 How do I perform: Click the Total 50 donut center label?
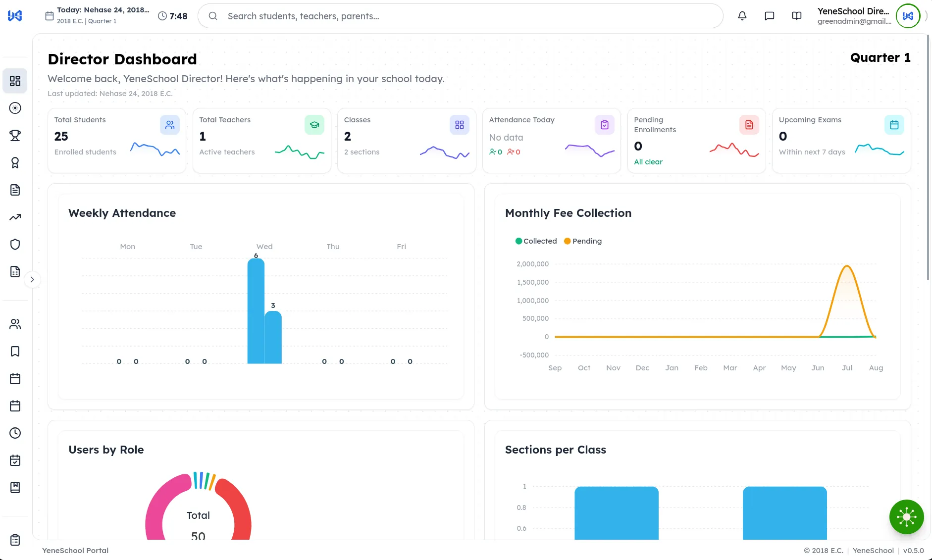coord(198,526)
